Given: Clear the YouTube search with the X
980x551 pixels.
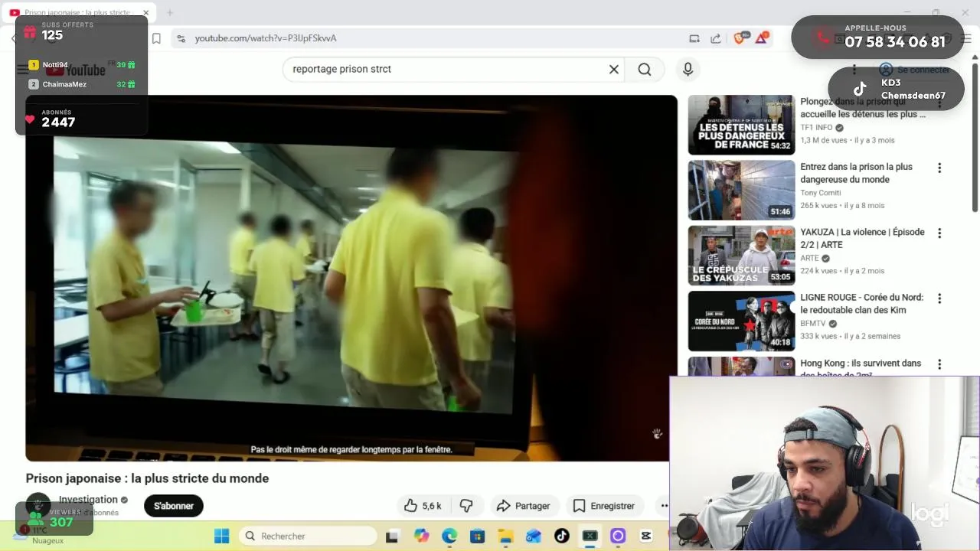Looking at the screenshot, I should [x=613, y=69].
